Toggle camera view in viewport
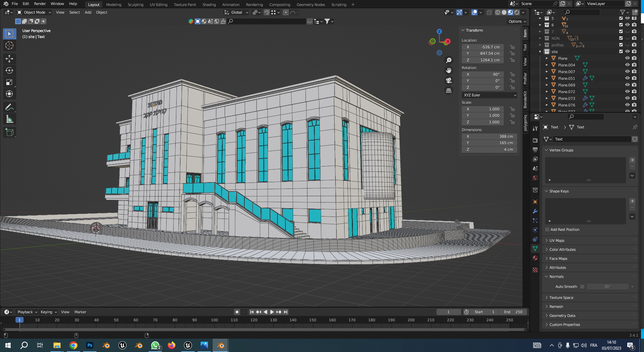The image size is (644, 352). pos(449,80)
